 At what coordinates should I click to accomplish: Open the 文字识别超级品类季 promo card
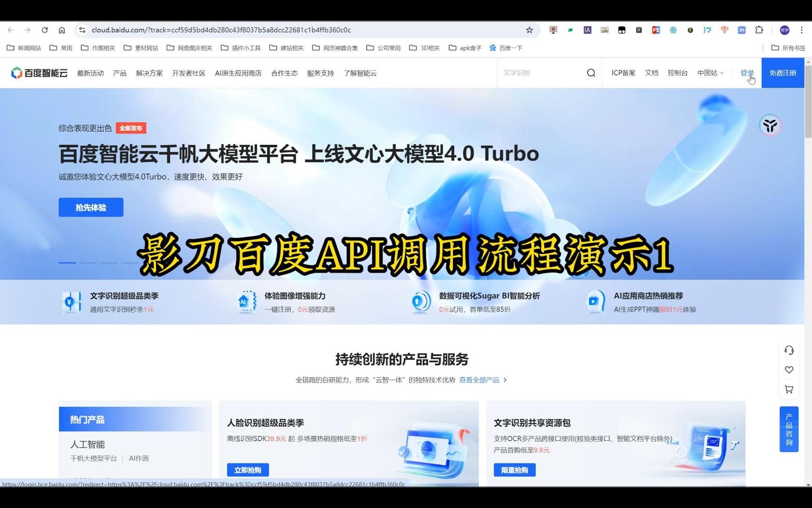tap(109, 302)
